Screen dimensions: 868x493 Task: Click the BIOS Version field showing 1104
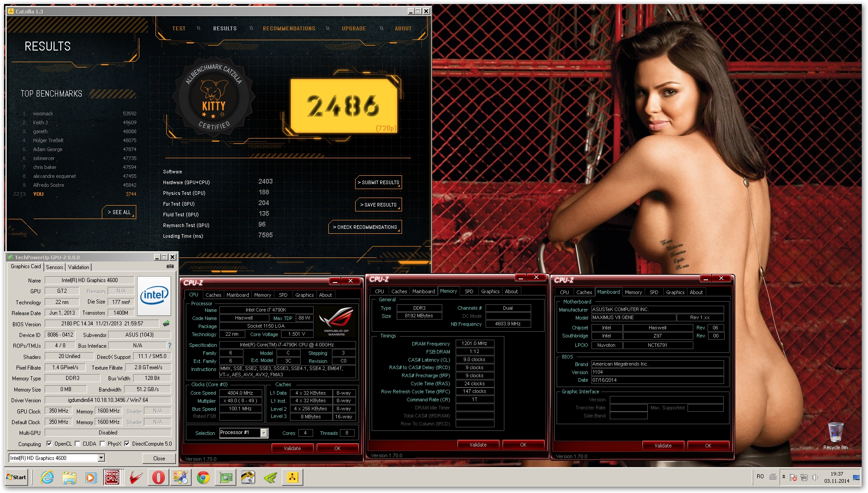tap(657, 372)
